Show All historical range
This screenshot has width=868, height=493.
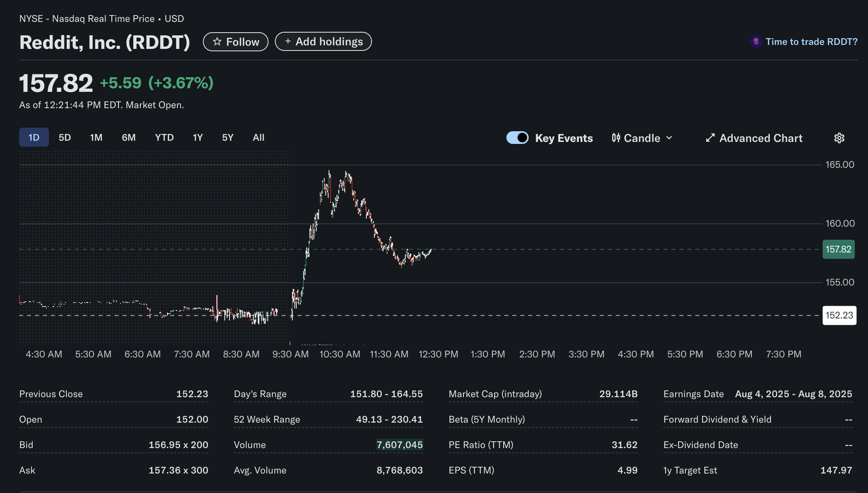259,138
